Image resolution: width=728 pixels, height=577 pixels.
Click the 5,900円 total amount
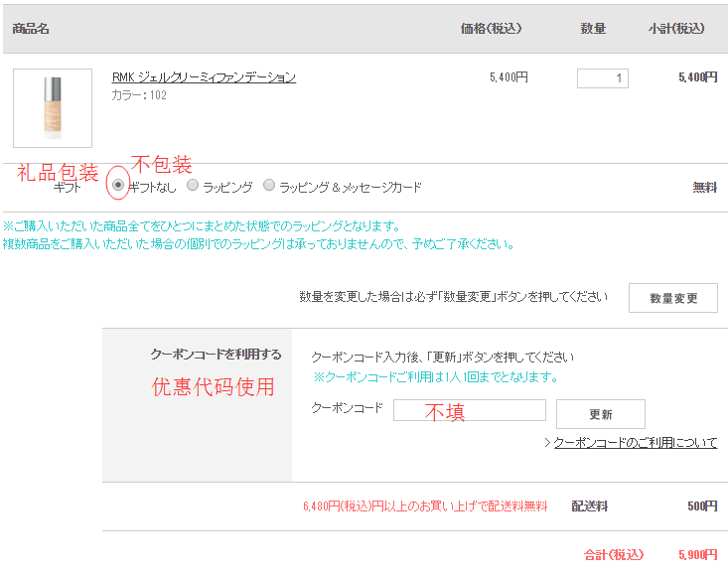pyautogui.click(x=697, y=554)
